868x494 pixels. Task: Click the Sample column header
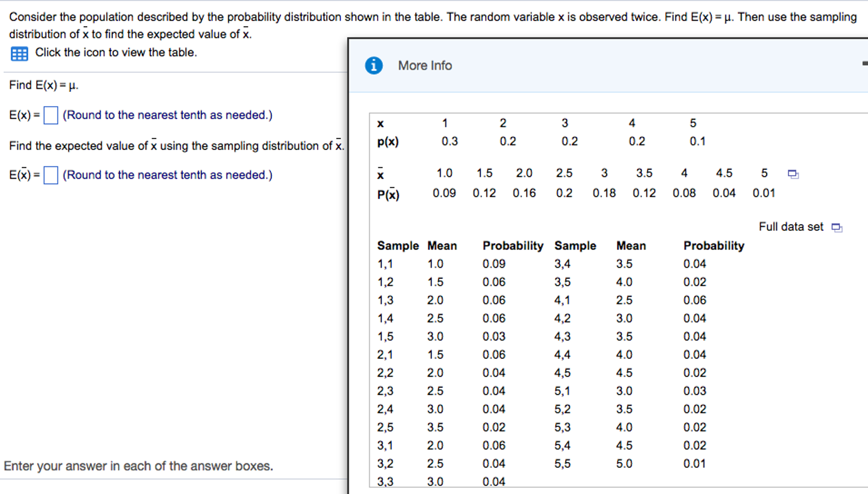click(x=398, y=246)
